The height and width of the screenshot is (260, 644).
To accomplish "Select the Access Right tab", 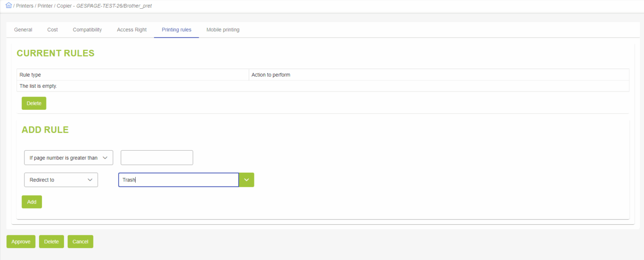I will coord(132,30).
